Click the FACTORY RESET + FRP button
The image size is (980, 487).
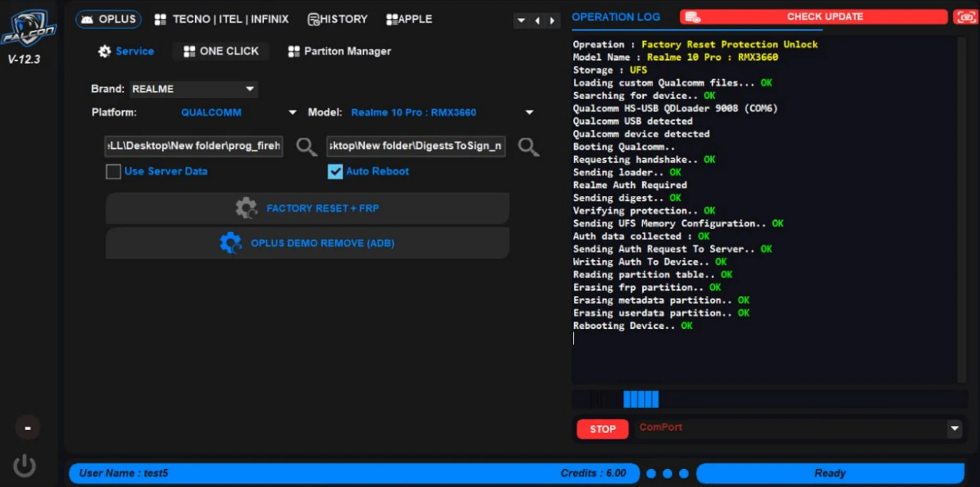308,208
